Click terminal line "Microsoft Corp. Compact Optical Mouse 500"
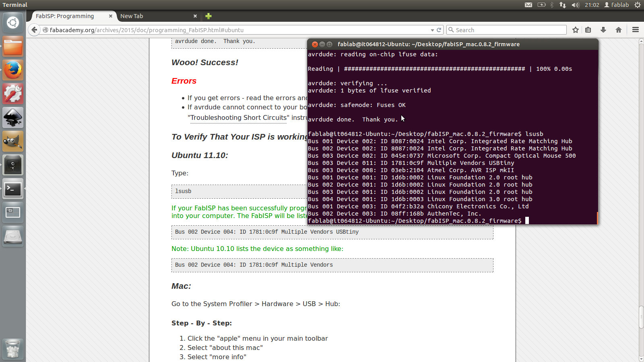This screenshot has width=644, height=362. click(x=442, y=156)
